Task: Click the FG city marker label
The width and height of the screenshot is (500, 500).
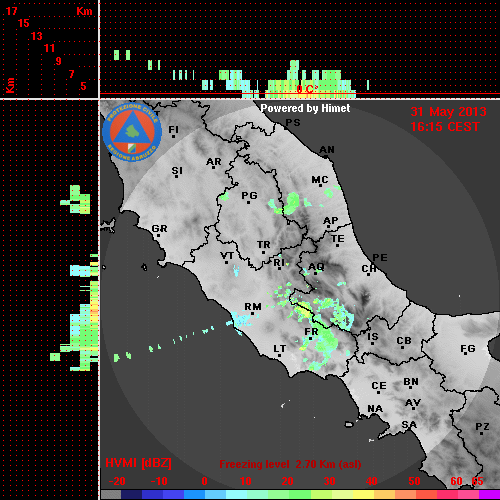Action: [468, 349]
